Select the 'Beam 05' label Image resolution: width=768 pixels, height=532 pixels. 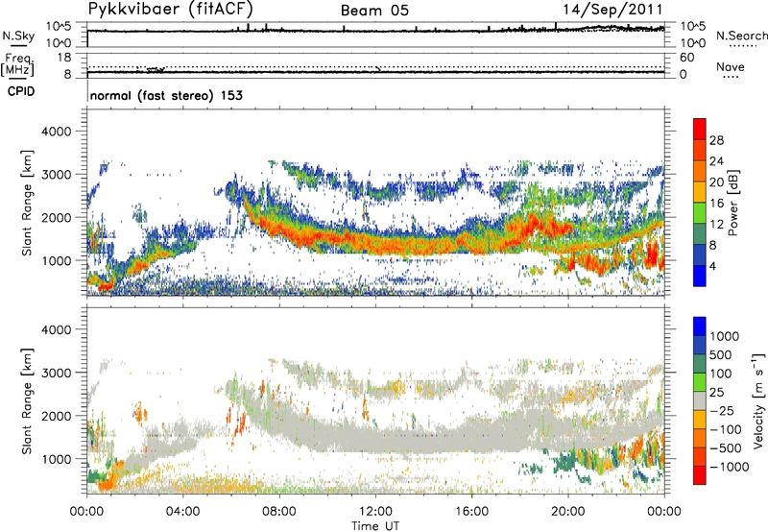click(374, 11)
